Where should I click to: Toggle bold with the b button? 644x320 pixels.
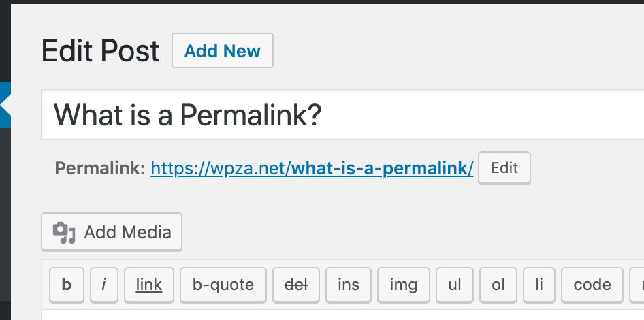click(67, 285)
